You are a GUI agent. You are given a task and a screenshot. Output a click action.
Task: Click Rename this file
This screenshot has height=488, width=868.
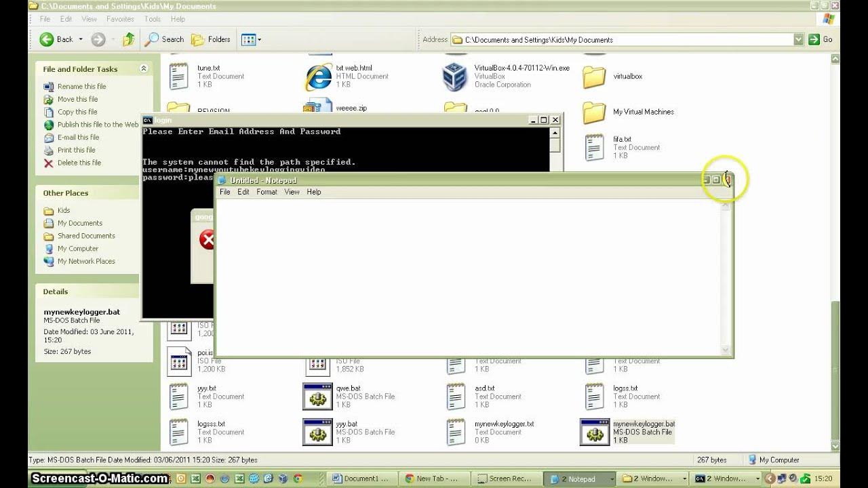coord(81,86)
